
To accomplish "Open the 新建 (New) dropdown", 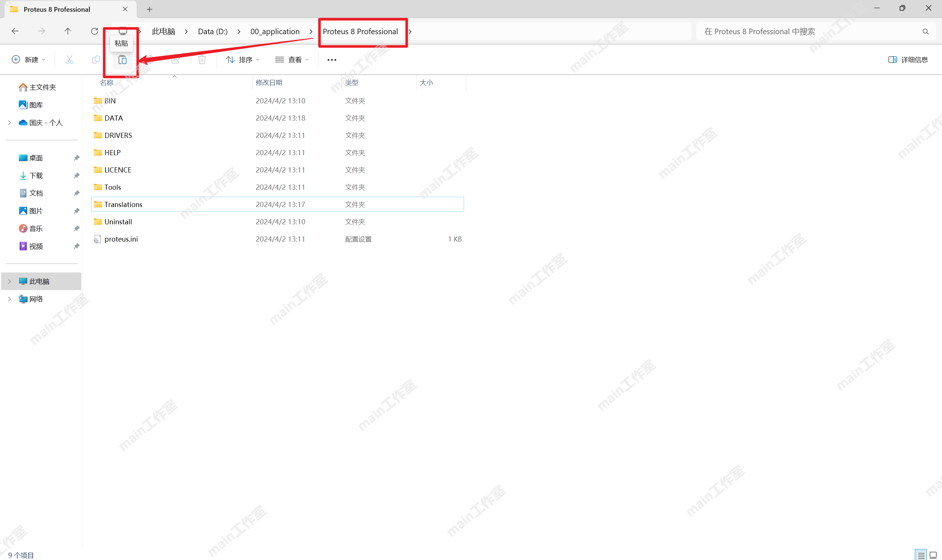I will 29,60.
